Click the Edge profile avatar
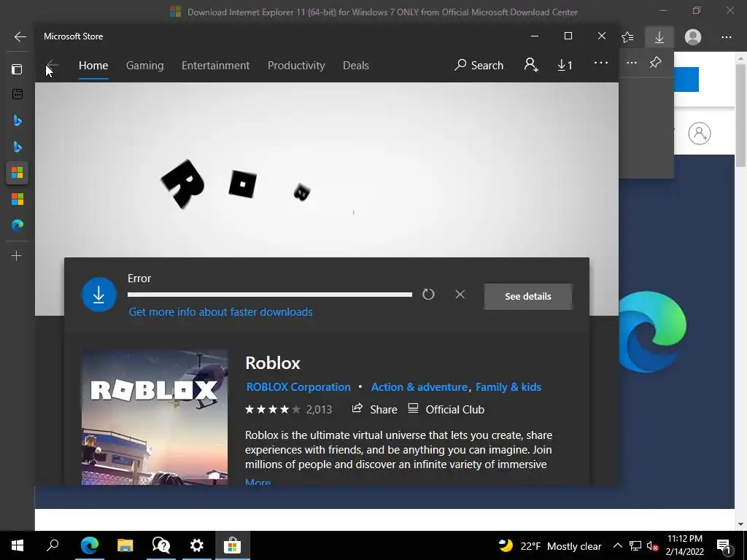Image resolution: width=747 pixels, height=560 pixels. [x=693, y=37]
